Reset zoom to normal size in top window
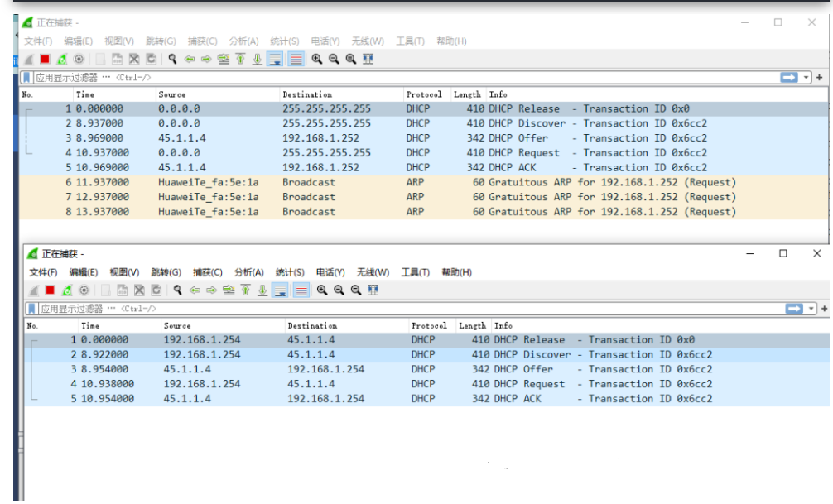833x504 pixels. (x=351, y=59)
